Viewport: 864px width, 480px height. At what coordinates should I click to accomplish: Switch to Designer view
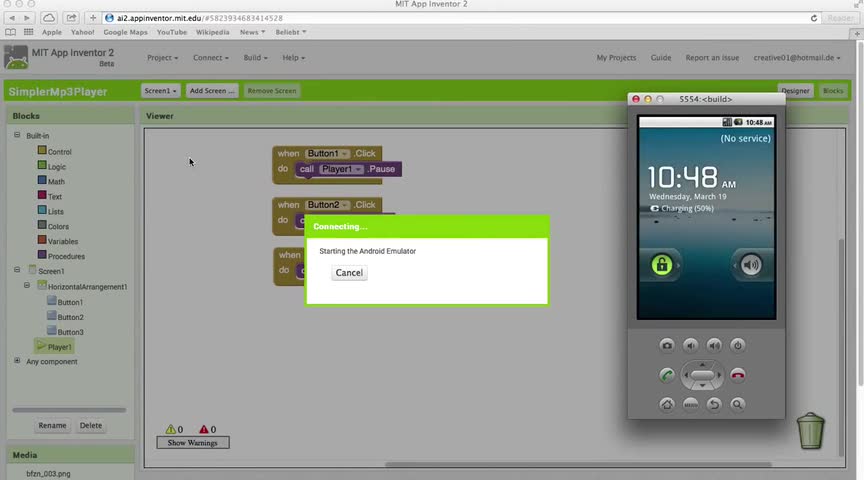(795, 91)
